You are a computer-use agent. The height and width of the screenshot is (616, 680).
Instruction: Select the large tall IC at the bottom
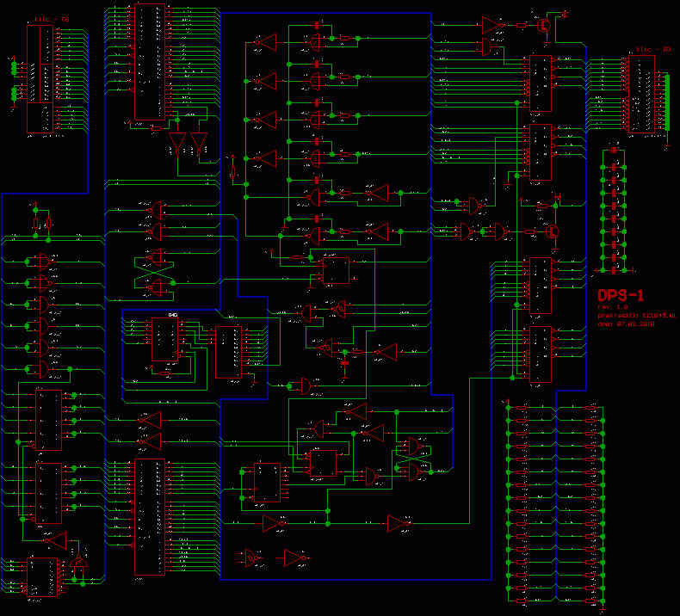click(x=148, y=516)
